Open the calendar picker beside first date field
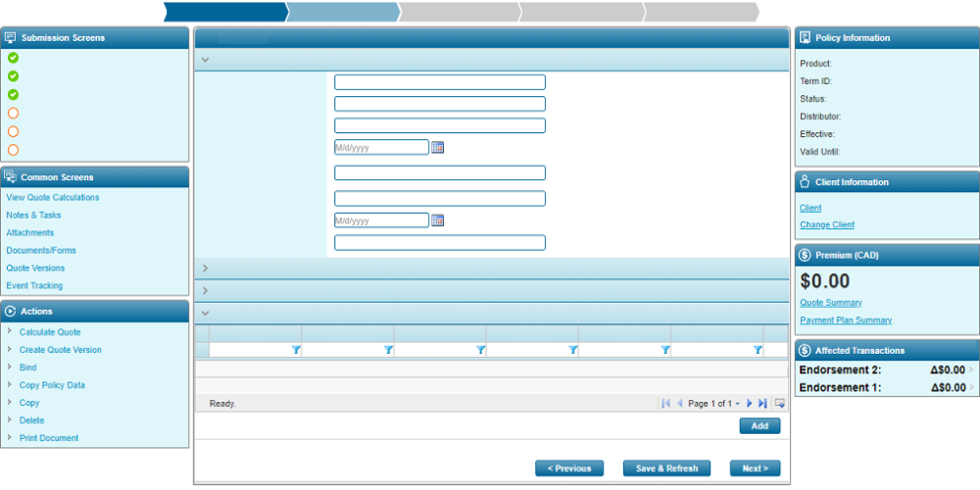Screen dimensions: 980x490 (438, 147)
